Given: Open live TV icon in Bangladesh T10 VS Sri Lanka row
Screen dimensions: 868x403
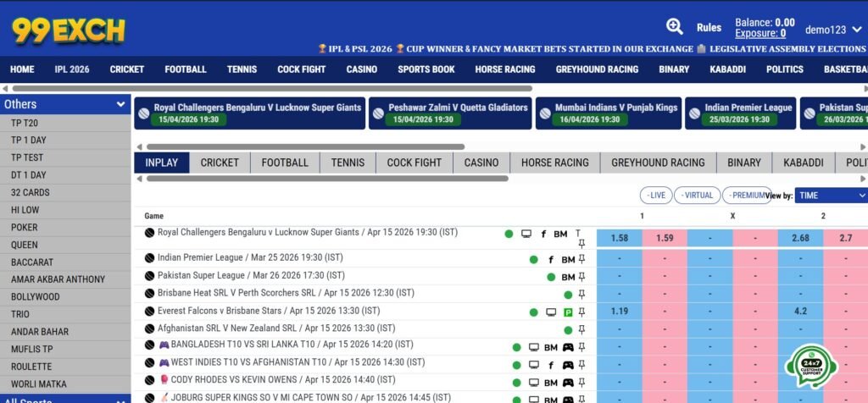Looking at the screenshot, I should coord(534,347).
